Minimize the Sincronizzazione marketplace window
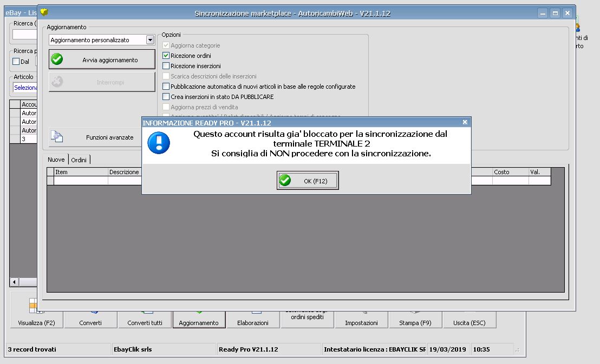The height and width of the screenshot is (364, 600). point(543,14)
